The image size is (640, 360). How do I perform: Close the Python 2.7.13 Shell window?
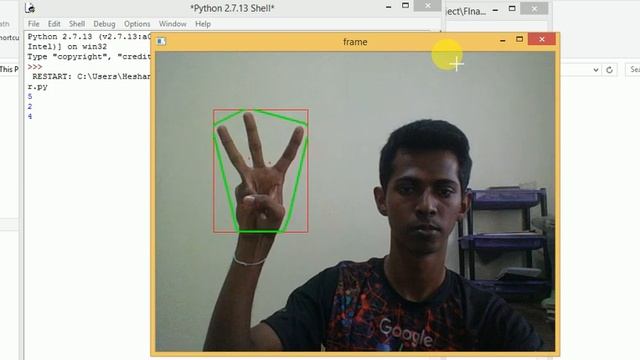point(427,6)
